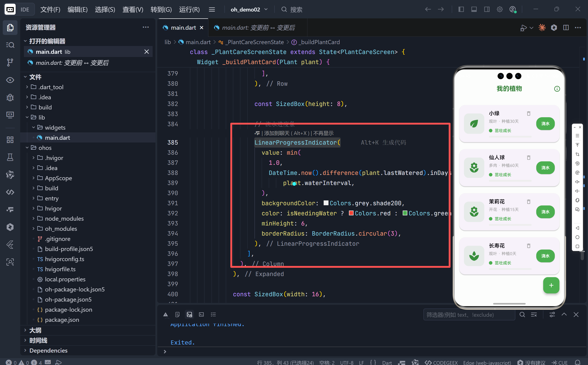Image resolution: width=588 pixels, height=365 pixels.
Task: Click the panel filter input field
Action: tap(469, 314)
